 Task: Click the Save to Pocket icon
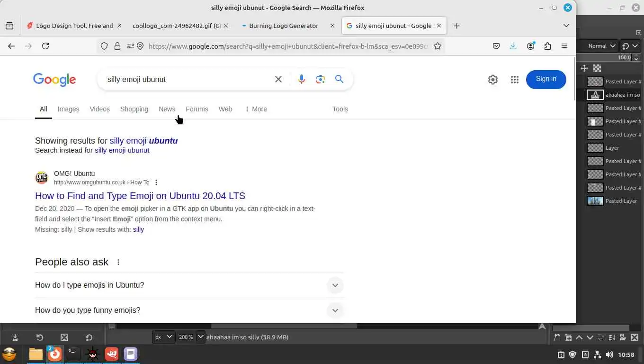point(496,46)
